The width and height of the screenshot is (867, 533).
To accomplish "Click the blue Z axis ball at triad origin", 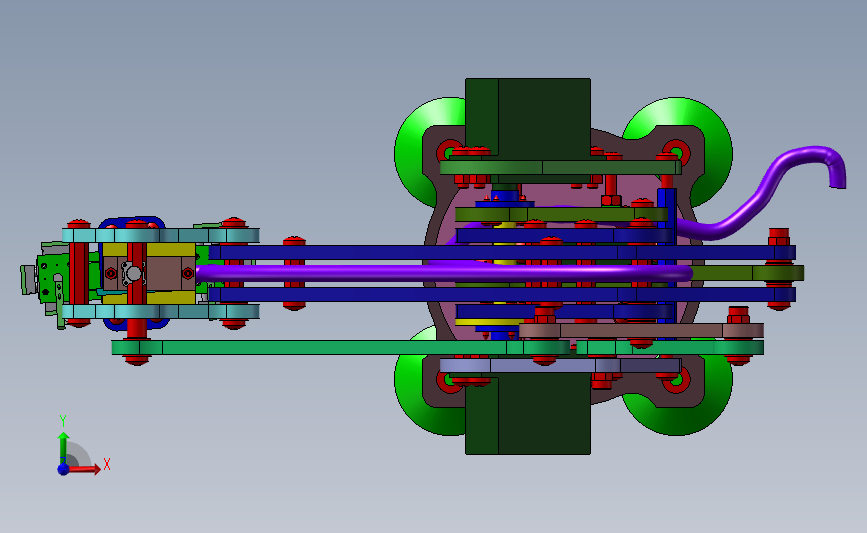I will (x=63, y=469).
